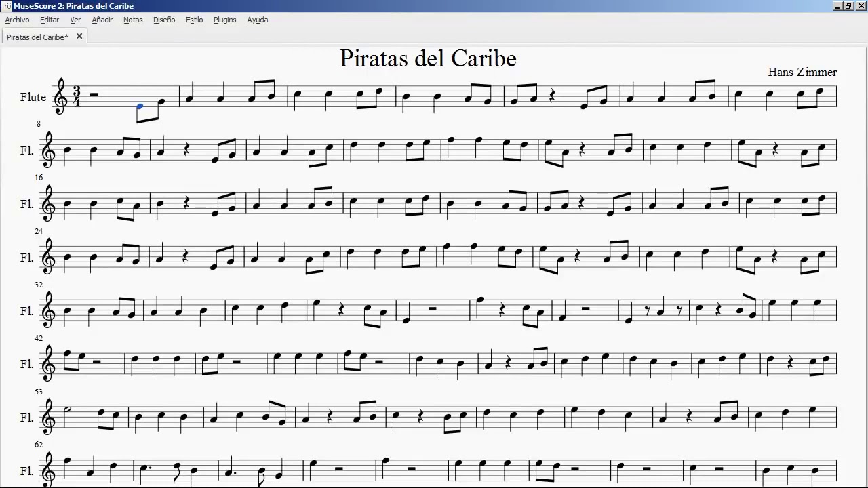The image size is (868, 488).
Task: Click measure number 53 label
Action: tap(39, 392)
